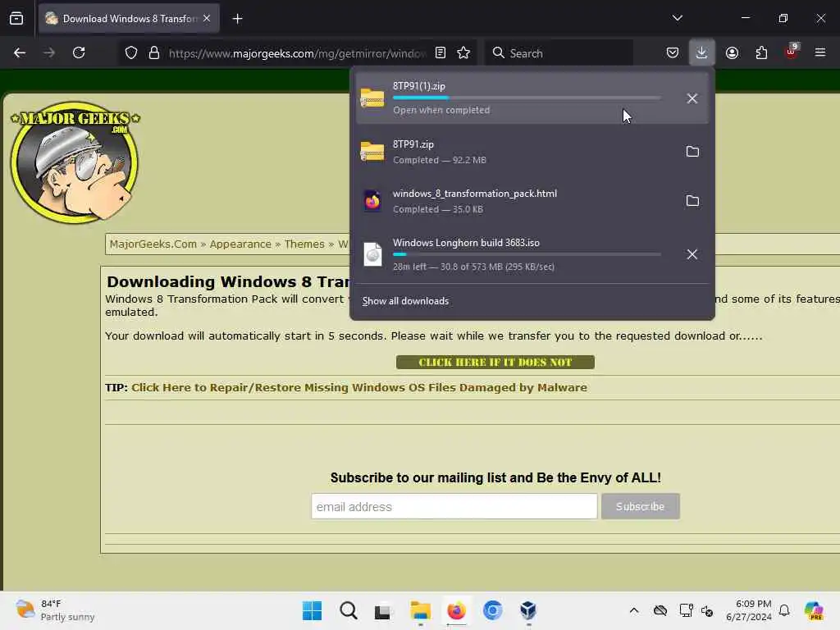Show hidden system tray icons

click(x=634, y=610)
